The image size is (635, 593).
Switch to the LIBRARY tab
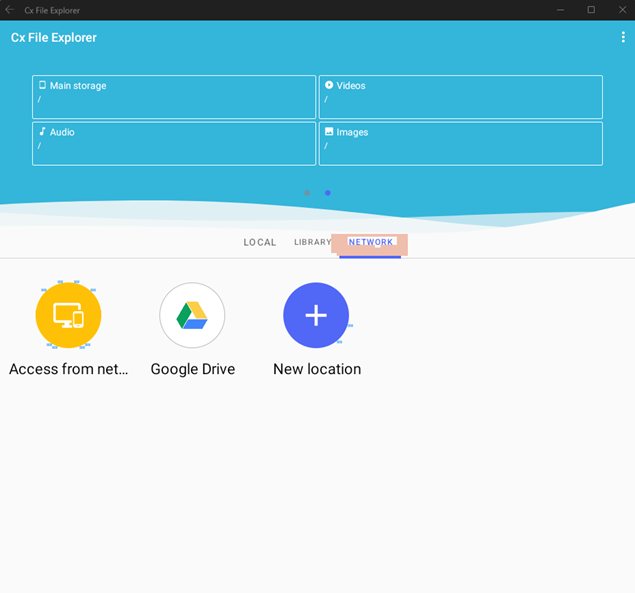tap(312, 242)
